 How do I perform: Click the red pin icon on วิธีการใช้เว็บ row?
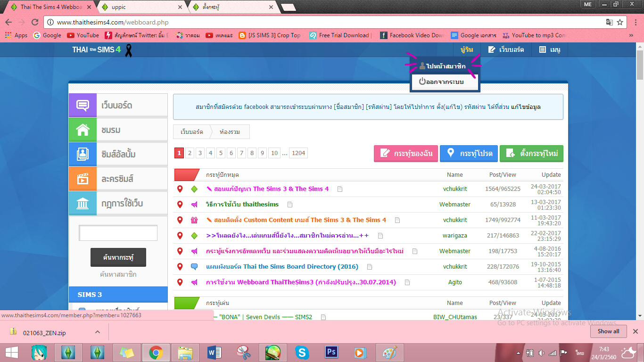(180, 205)
